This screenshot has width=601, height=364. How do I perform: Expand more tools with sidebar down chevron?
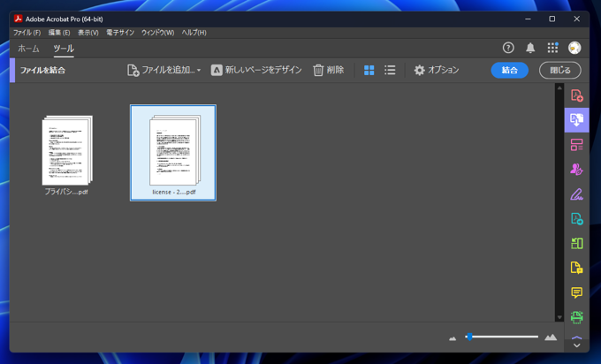tap(577, 345)
